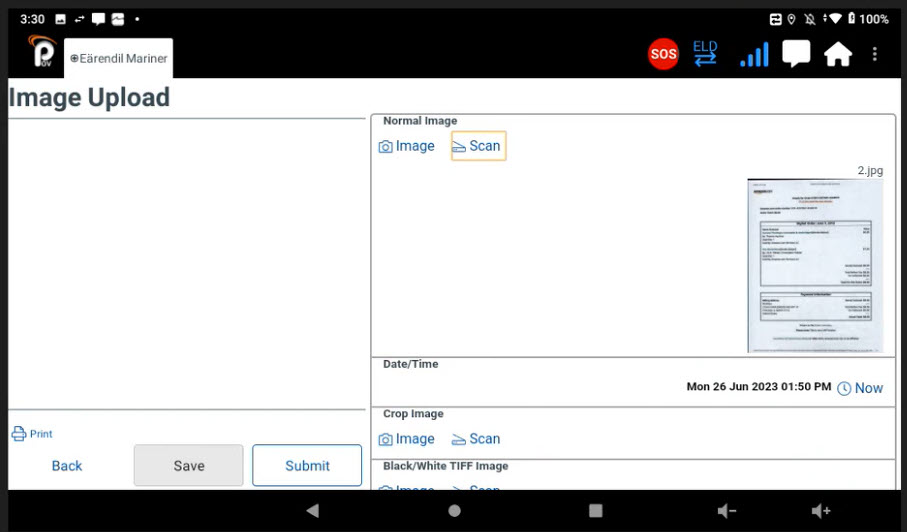Screen dimensions: 907x532
Task: Check the blue signal strength bars
Action: coord(754,54)
